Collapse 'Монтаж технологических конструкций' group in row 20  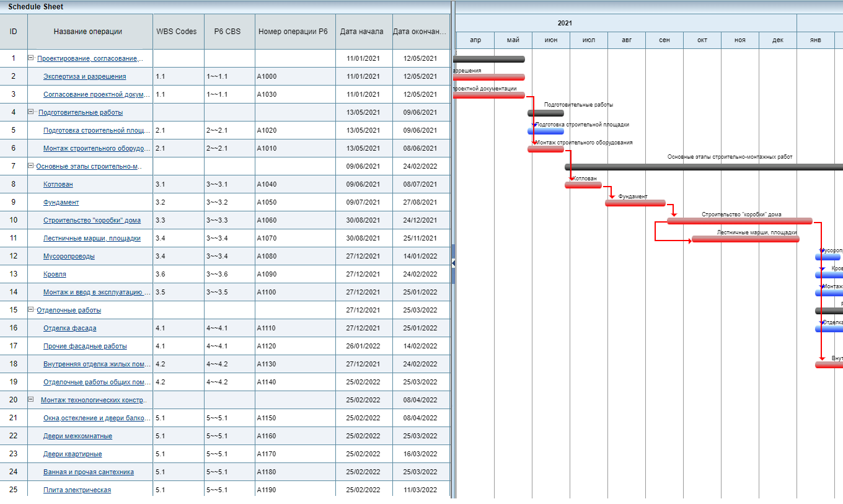click(30, 400)
